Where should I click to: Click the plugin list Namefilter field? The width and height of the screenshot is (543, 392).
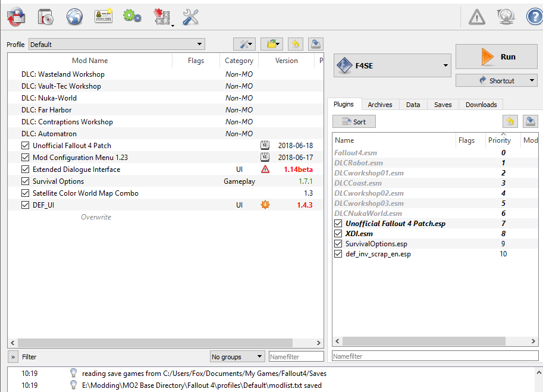tap(435, 356)
